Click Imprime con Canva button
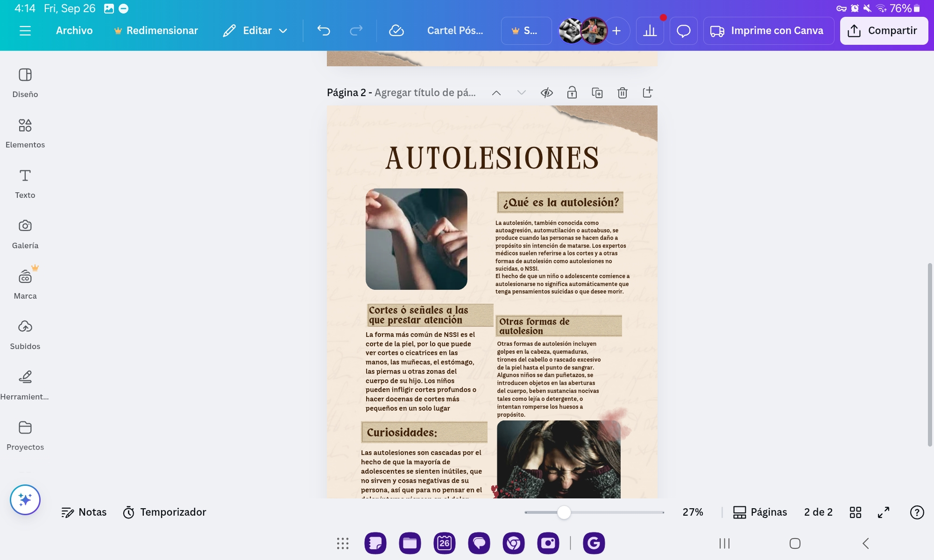Screen dimensions: 934x560 click(768, 31)
